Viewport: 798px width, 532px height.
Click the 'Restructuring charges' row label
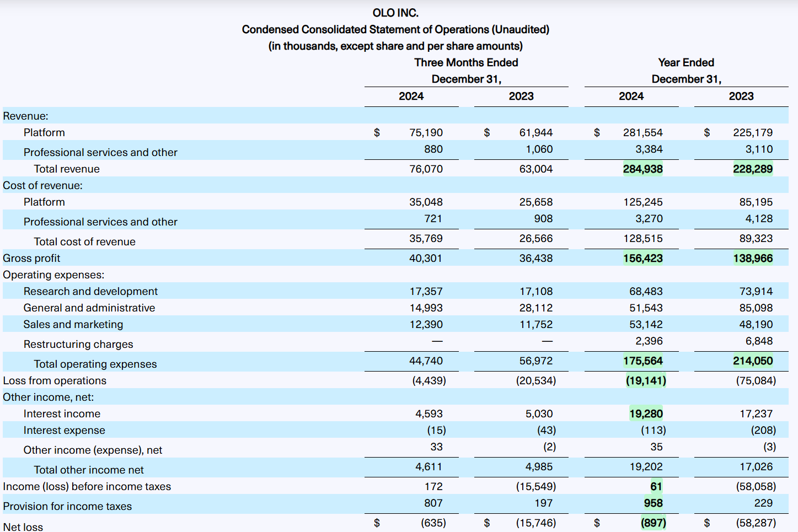(78, 344)
